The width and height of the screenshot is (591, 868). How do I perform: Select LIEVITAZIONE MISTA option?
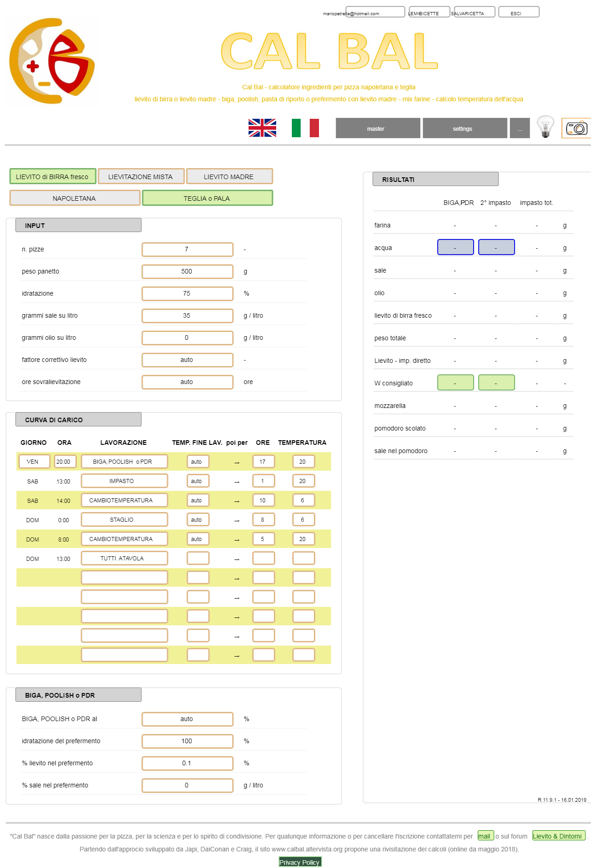click(141, 176)
